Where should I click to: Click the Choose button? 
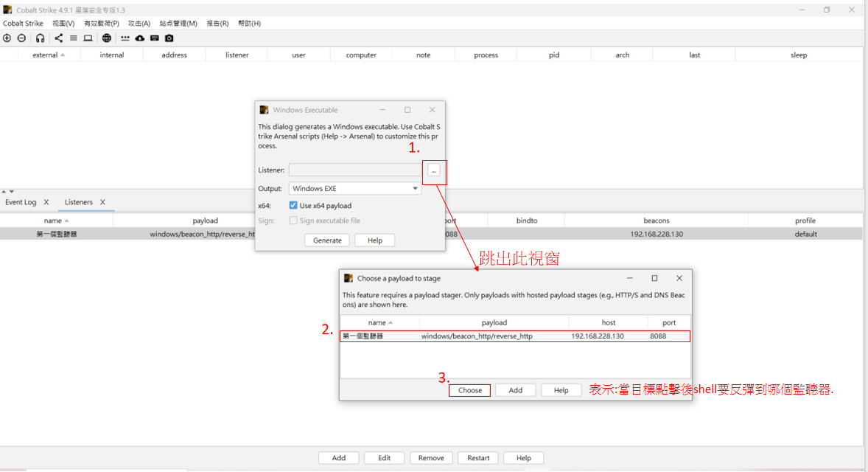[470, 391]
